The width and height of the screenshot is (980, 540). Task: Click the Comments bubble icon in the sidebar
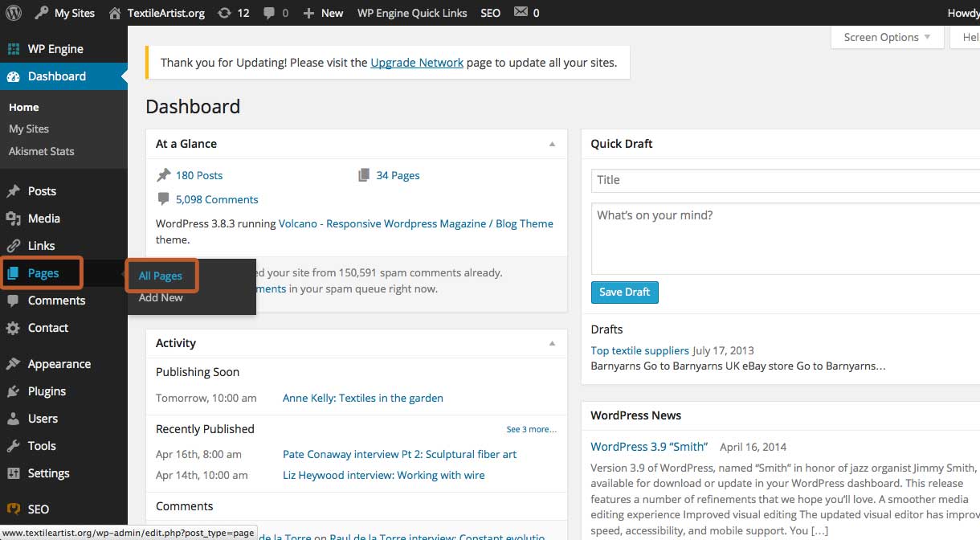coord(13,301)
